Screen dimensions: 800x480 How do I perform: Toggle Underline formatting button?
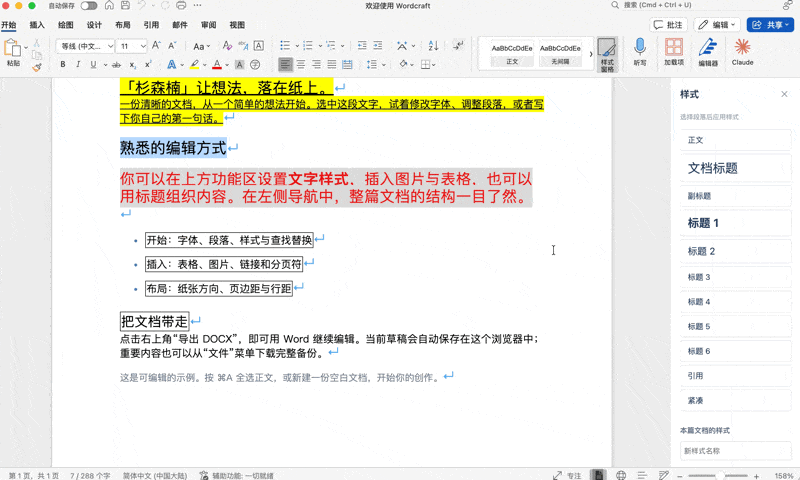point(93,65)
